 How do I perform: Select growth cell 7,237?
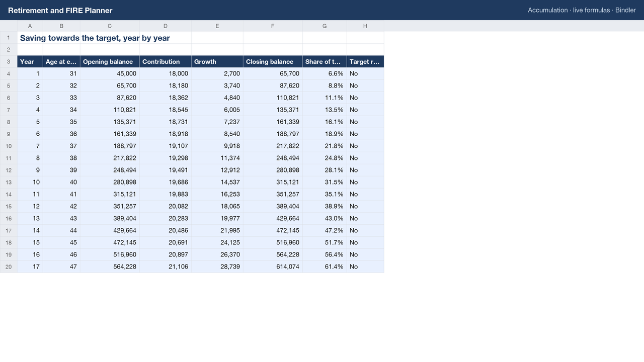point(217,122)
